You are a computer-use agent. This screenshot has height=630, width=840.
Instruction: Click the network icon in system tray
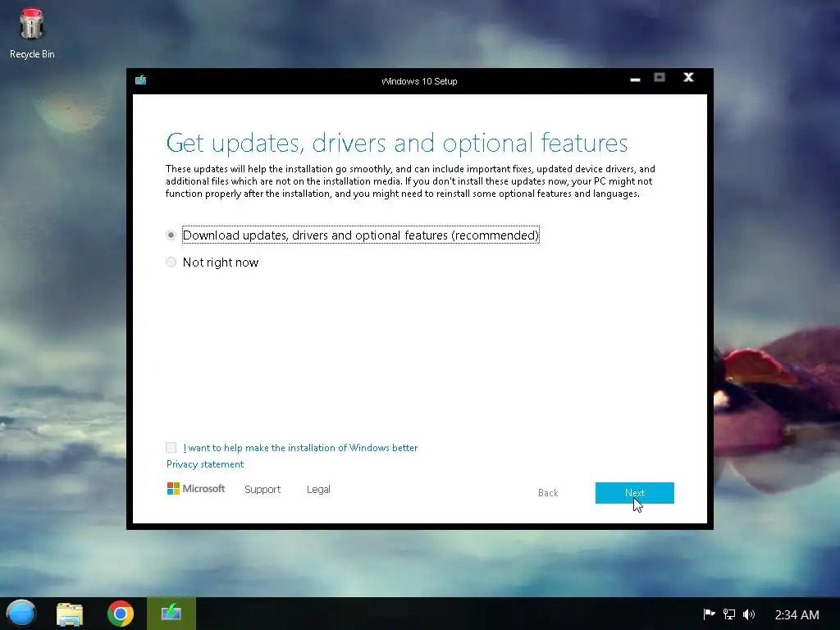[729, 614]
